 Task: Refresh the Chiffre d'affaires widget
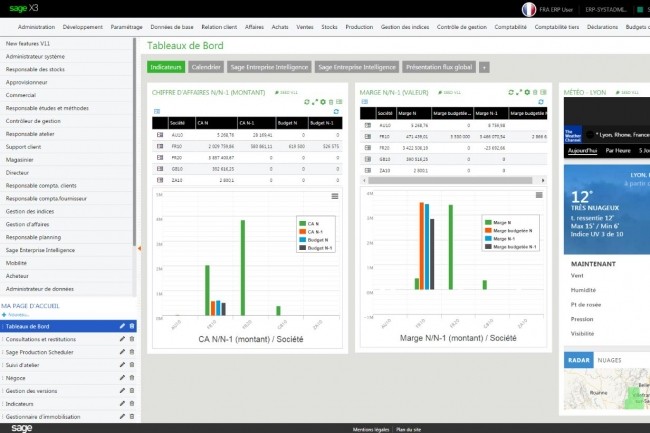[x=307, y=102]
